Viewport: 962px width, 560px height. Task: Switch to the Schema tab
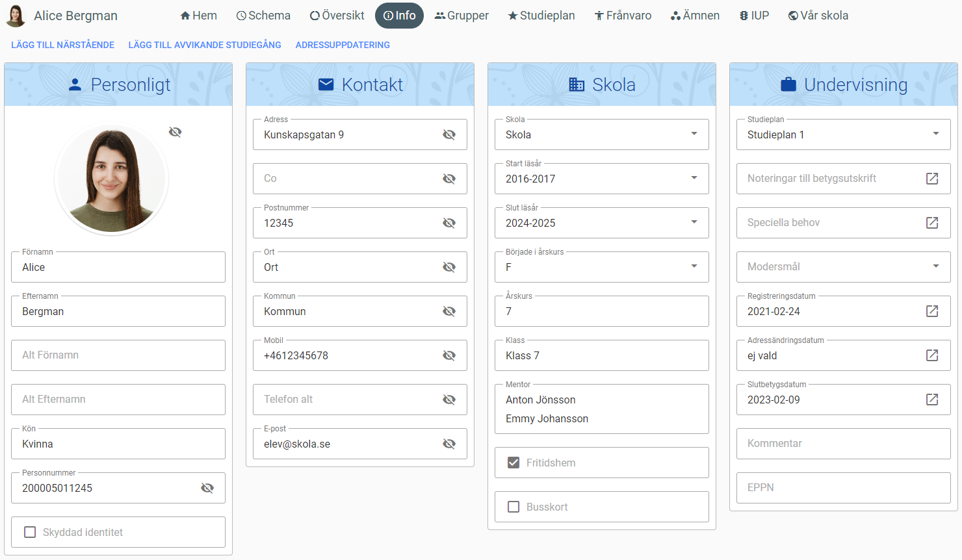pyautogui.click(x=263, y=16)
